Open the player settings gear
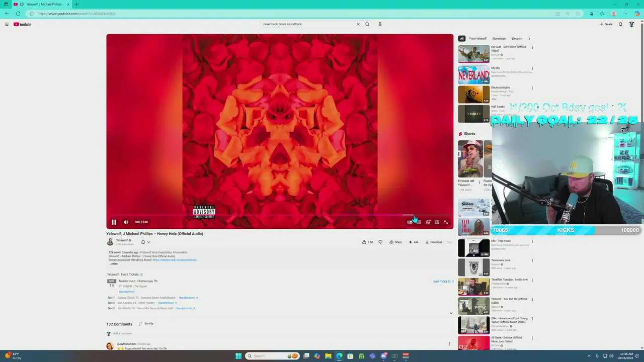Viewport: 644px width, 362px height. [x=428, y=222]
